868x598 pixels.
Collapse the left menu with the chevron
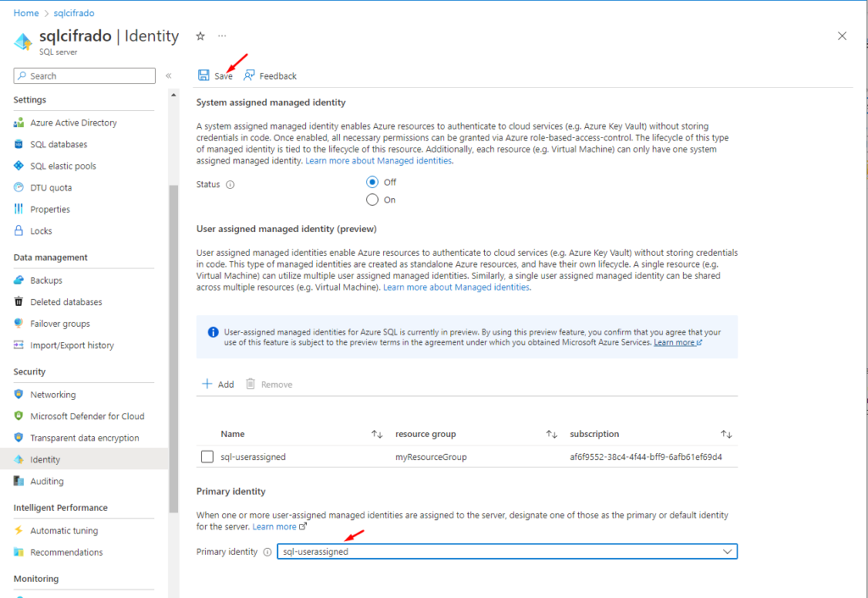tap(169, 75)
